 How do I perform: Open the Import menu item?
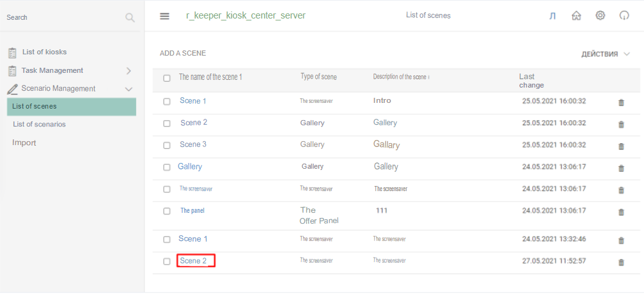(24, 143)
